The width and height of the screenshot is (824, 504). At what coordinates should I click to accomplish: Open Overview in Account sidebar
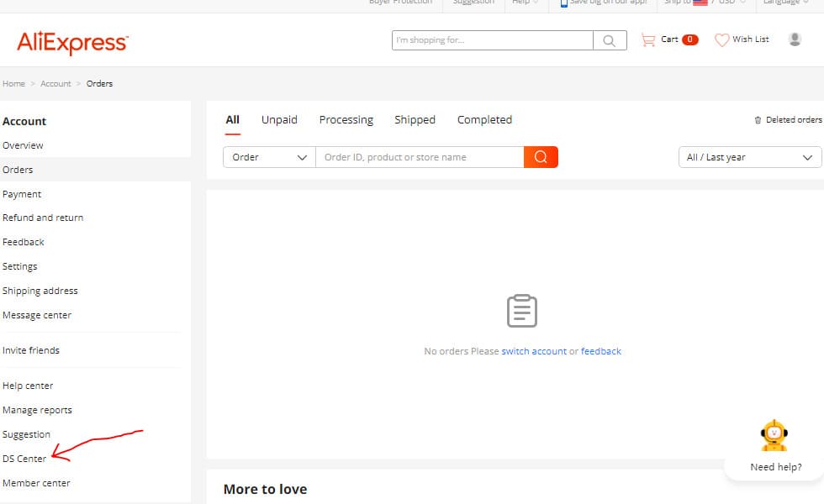pyautogui.click(x=23, y=145)
